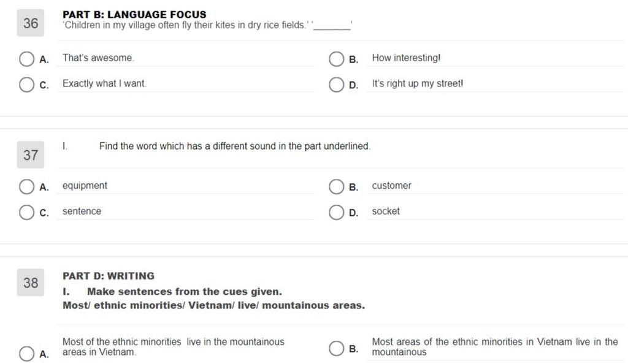Choose radio option C 'Exactly what I want.'

coord(26,85)
